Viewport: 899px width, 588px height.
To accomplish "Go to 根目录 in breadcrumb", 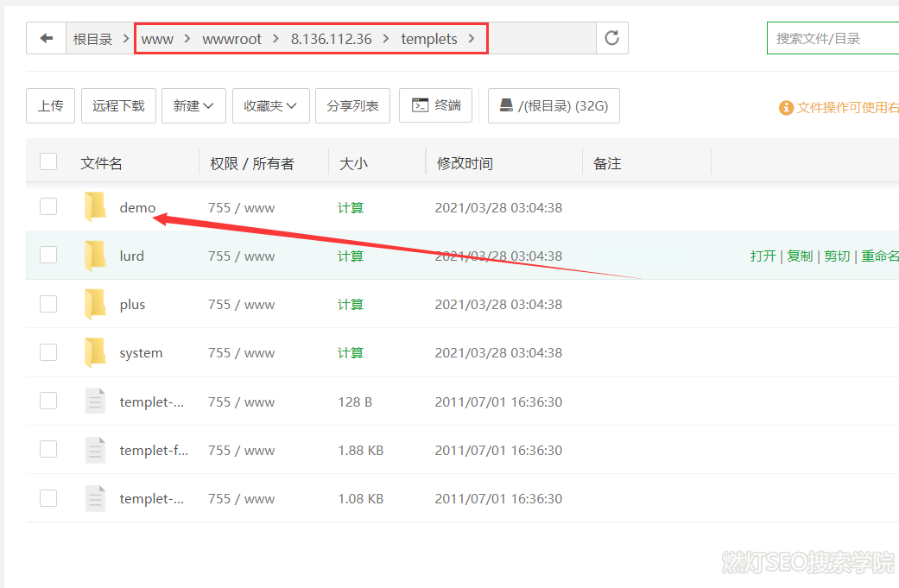I will 92,39.
